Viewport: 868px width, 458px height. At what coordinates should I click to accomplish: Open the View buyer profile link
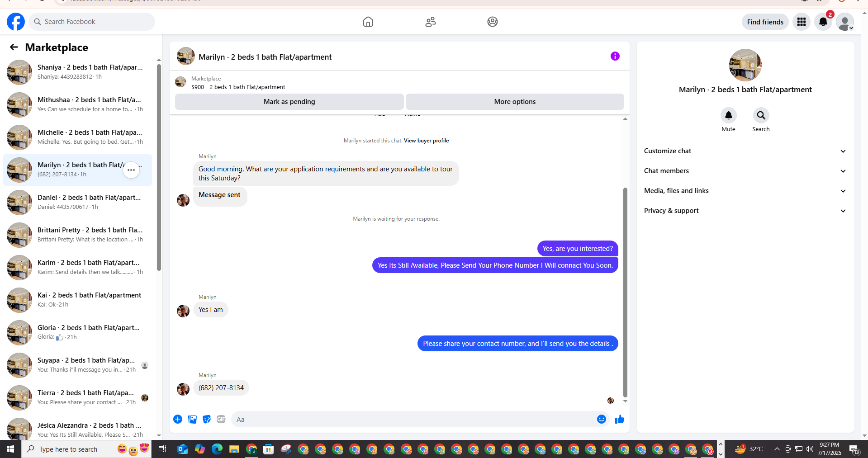(x=426, y=141)
